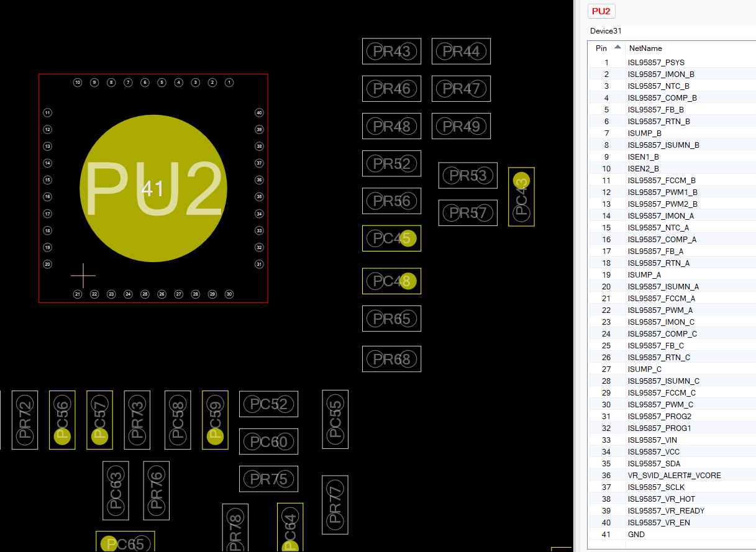Viewport: 756px width, 552px height.
Task: Select capacitor PC48 on the board
Action: 392,281
